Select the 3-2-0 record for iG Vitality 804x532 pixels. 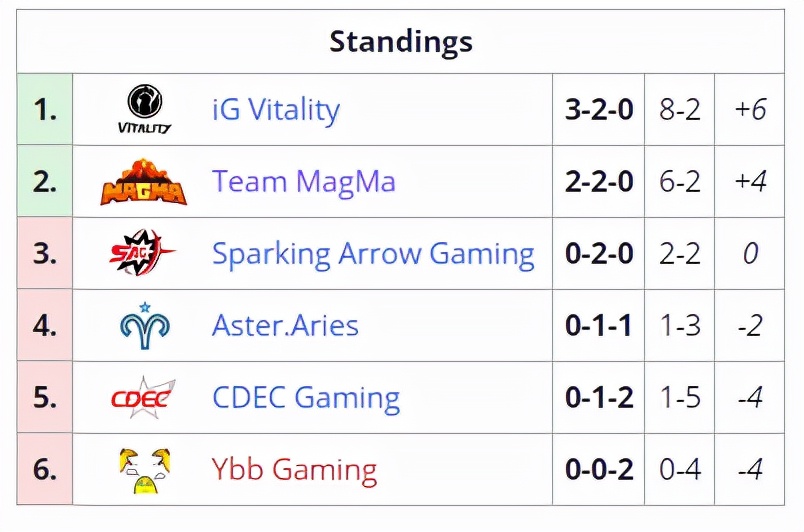coord(599,110)
